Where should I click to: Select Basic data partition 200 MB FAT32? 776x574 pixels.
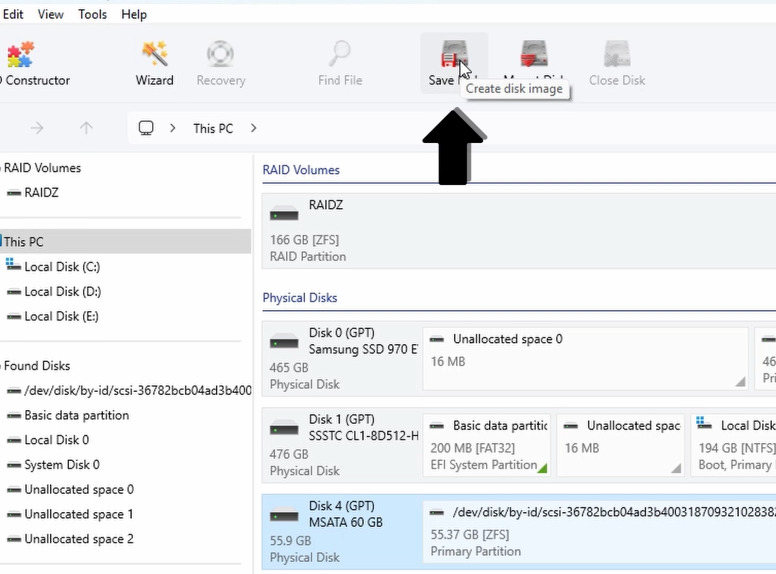pyautogui.click(x=487, y=445)
